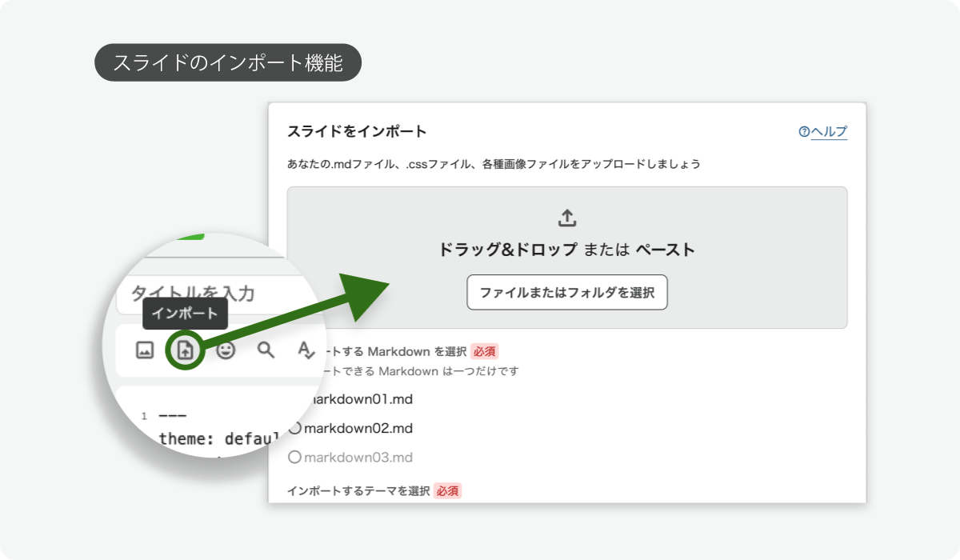Click the スライドのインポート機能 title badge
960x560 pixels.
(x=228, y=63)
